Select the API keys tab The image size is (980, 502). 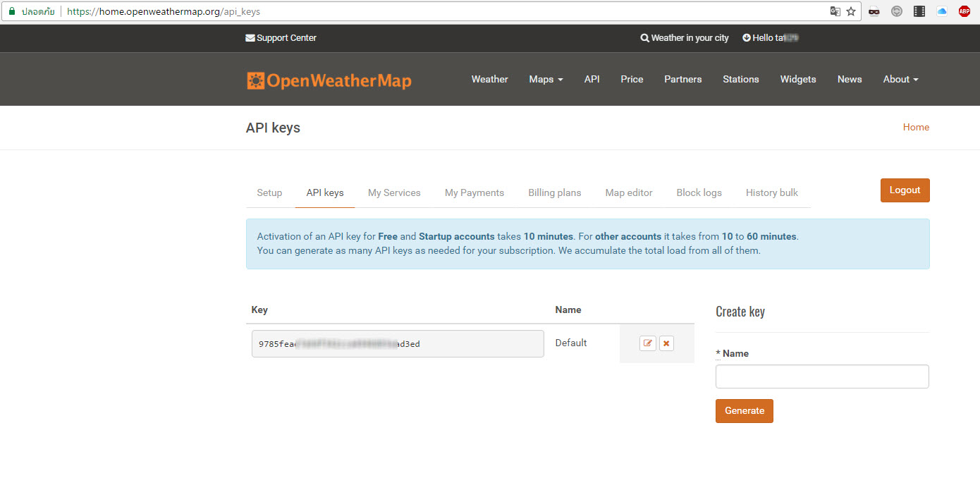coord(325,192)
